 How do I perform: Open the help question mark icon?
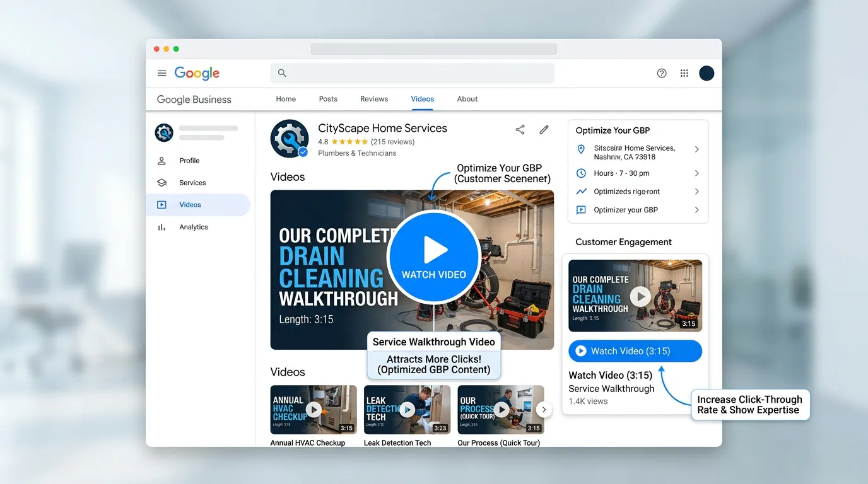(662, 73)
